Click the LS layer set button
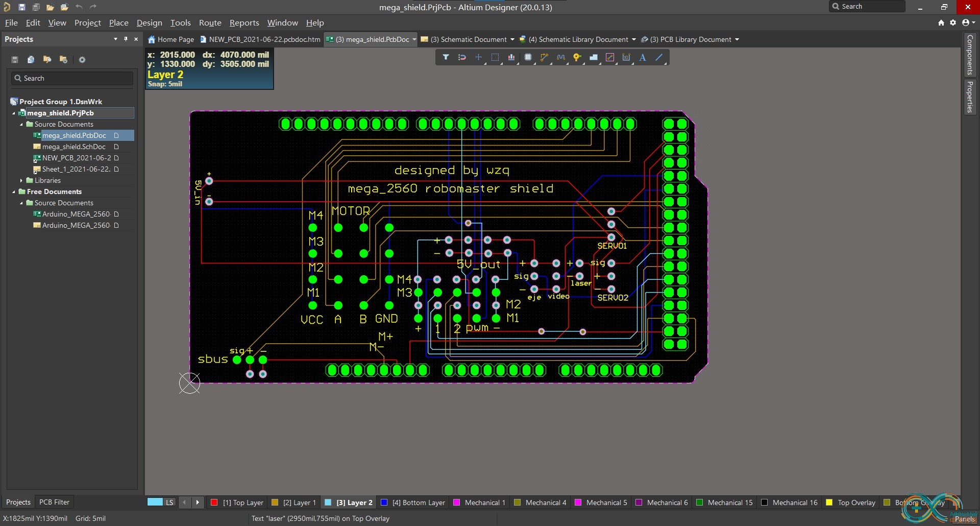 (x=169, y=503)
